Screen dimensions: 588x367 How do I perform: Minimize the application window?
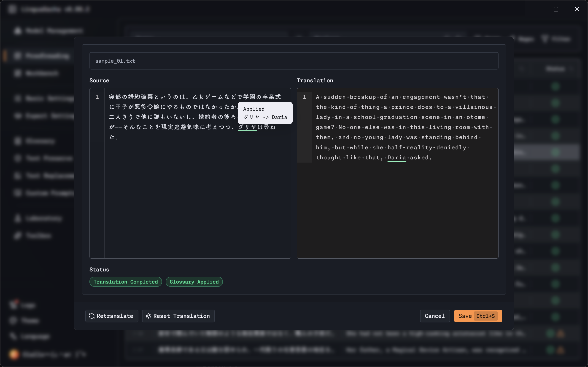click(535, 9)
